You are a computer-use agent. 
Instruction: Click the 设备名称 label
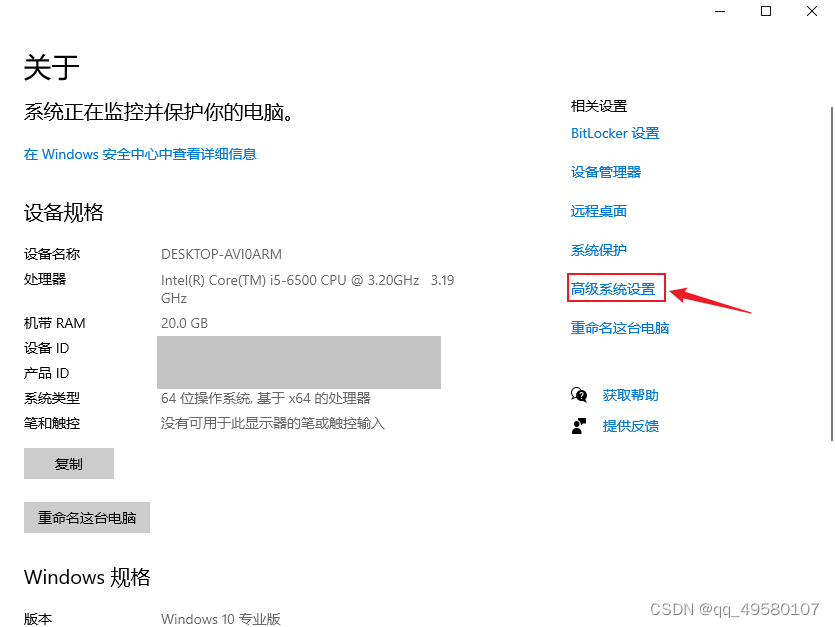point(52,254)
